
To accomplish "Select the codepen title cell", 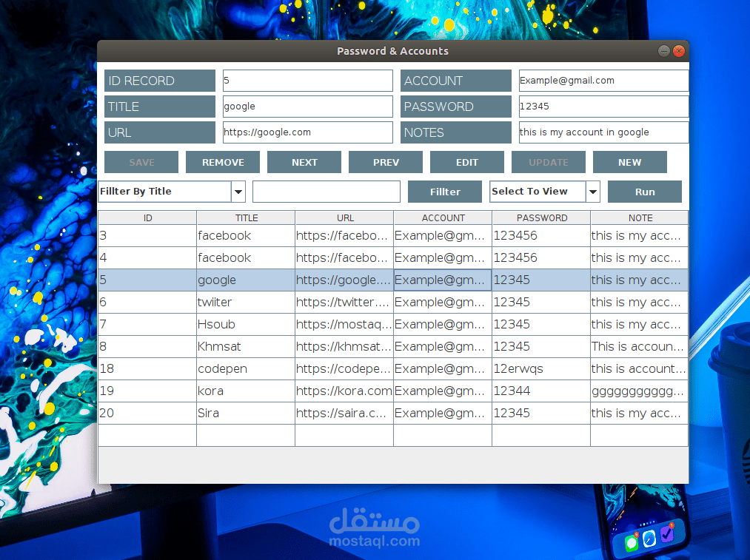I will point(246,368).
